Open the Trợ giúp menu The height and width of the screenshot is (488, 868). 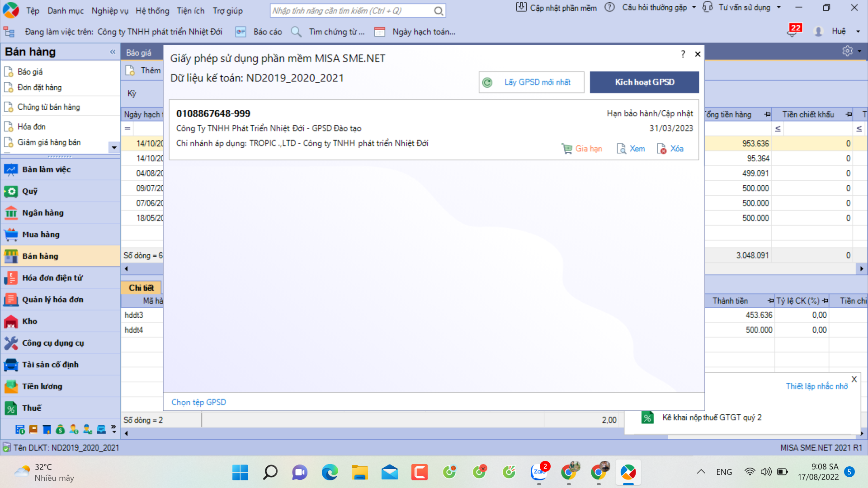click(228, 11)
